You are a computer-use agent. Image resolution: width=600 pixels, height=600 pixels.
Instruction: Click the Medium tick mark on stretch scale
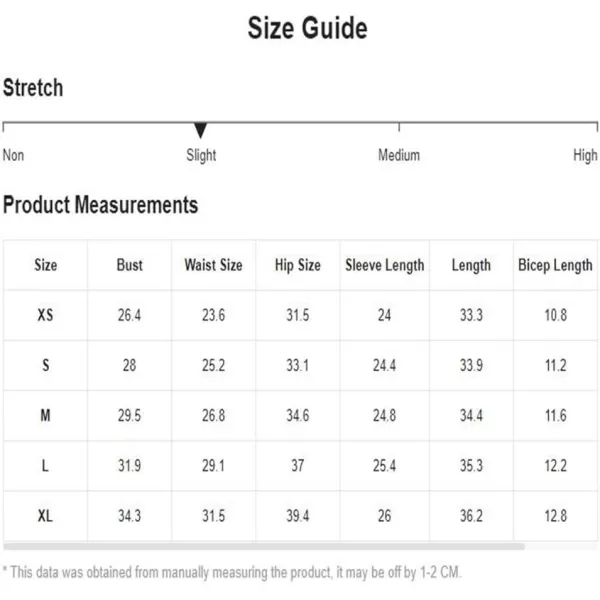click(399, 127)
